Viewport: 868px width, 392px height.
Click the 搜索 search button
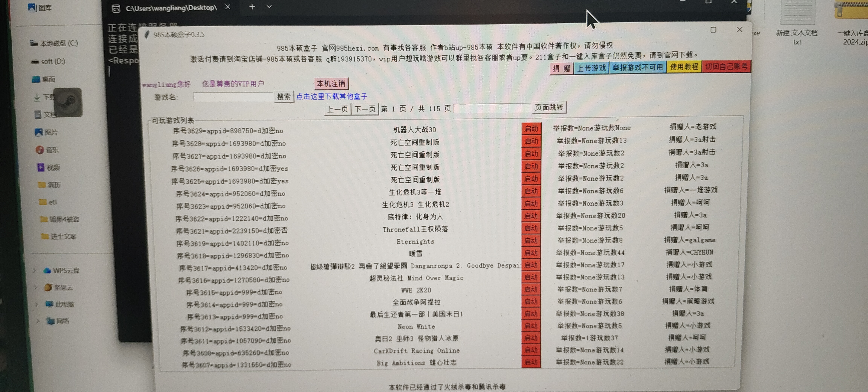pyautogui.click(x=283, y=97)
